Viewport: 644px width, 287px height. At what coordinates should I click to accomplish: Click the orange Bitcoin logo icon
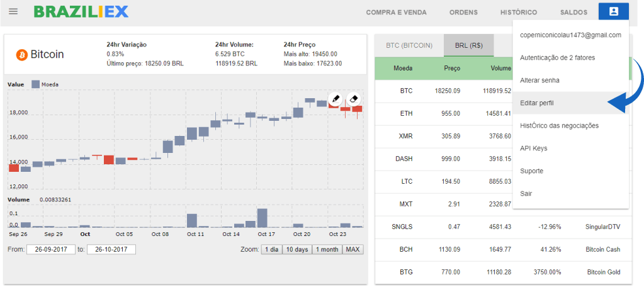(21, 55)
